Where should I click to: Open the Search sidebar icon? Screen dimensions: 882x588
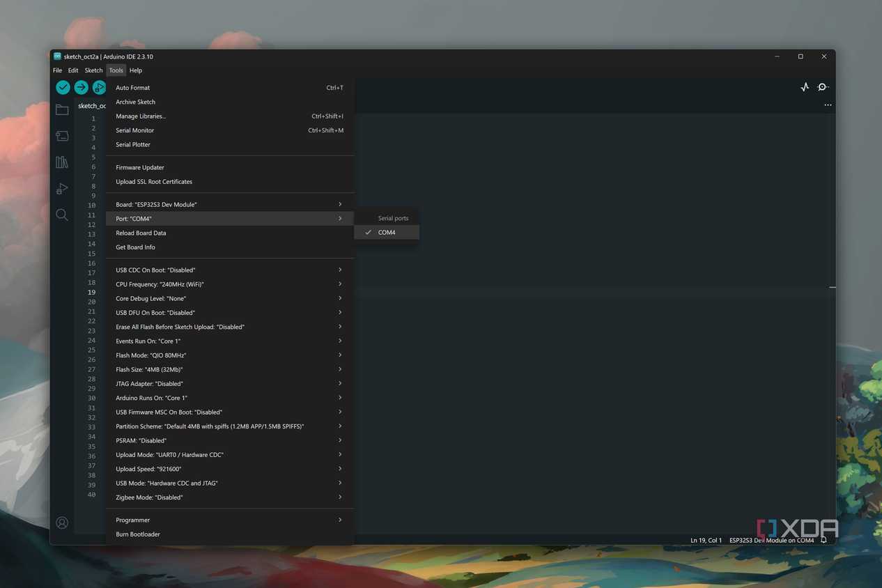(x=62, y=215)
